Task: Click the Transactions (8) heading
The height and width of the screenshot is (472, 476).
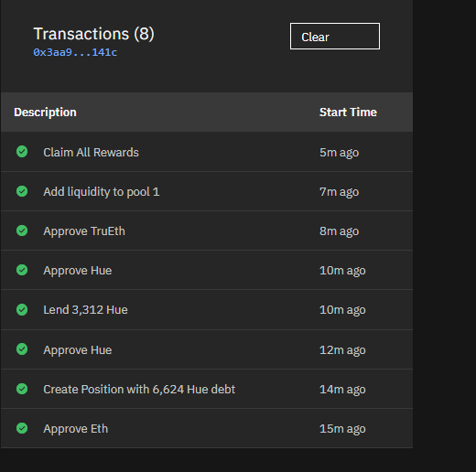Action: (93, 34)
